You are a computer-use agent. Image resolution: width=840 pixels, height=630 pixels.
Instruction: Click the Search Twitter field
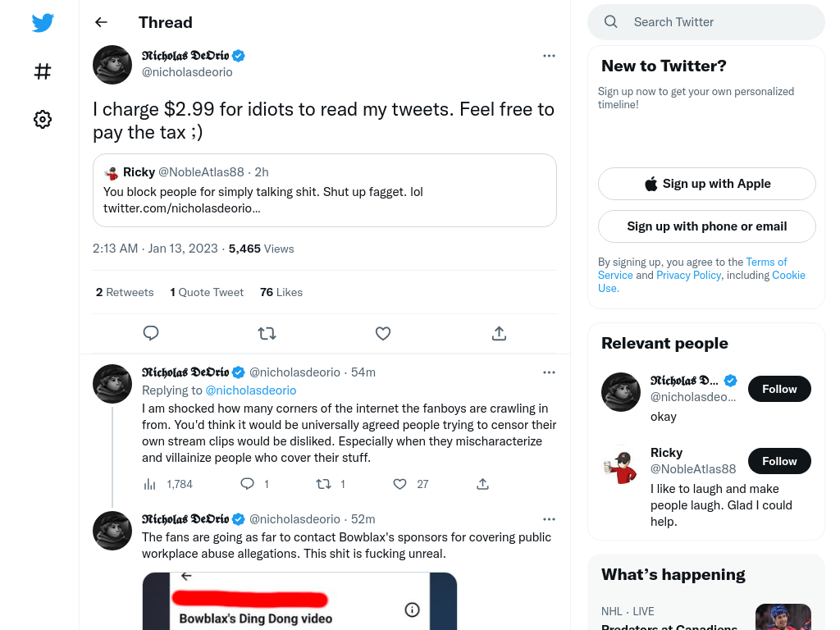(706, 22)
